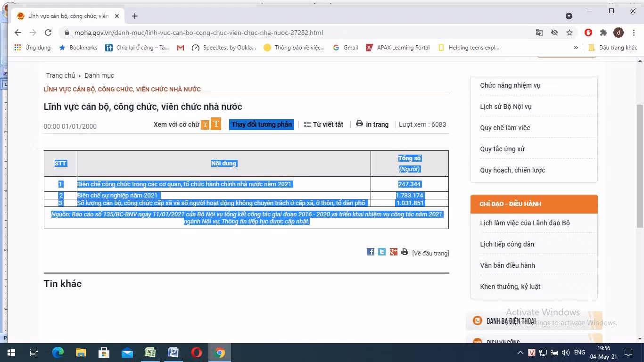Bookmark this page with the star icon
Viewport: 644px width, 362px height.
[570, 33]
